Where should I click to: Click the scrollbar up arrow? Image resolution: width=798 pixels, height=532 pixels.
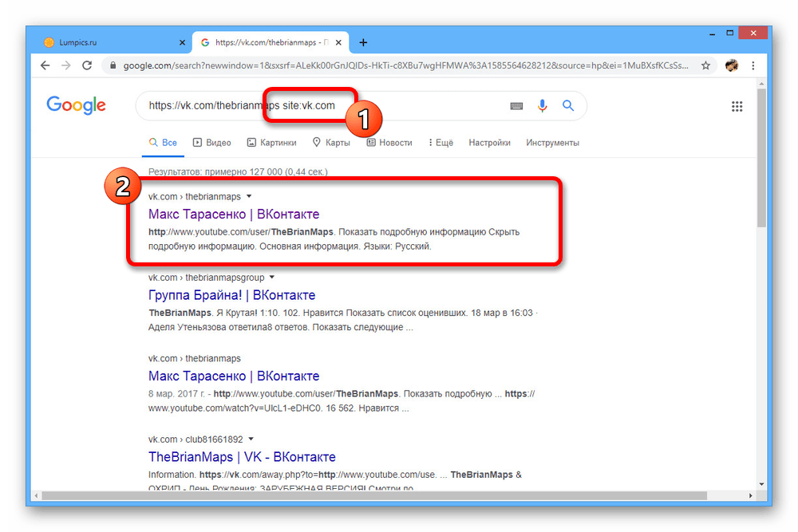pyautogui.click(x=761, y=84)
